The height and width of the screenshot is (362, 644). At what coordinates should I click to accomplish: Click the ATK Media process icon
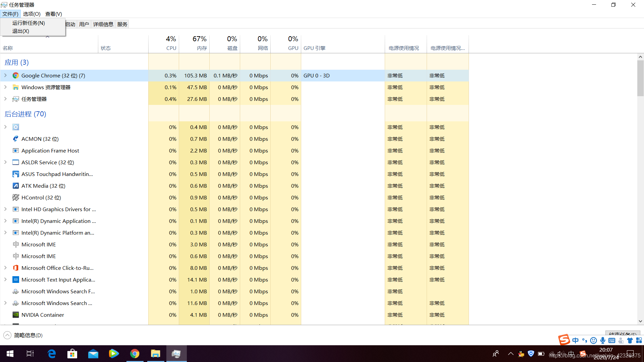coord(15,186)
